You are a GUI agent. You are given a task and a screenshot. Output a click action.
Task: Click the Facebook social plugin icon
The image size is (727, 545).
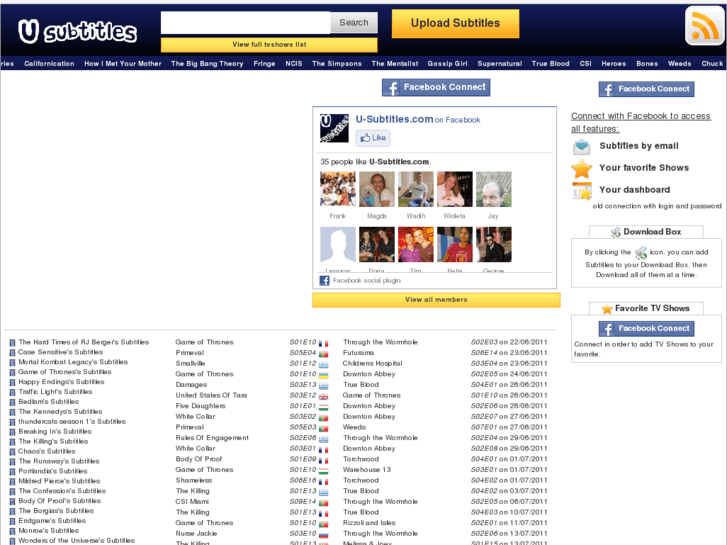tap(325, 281)
